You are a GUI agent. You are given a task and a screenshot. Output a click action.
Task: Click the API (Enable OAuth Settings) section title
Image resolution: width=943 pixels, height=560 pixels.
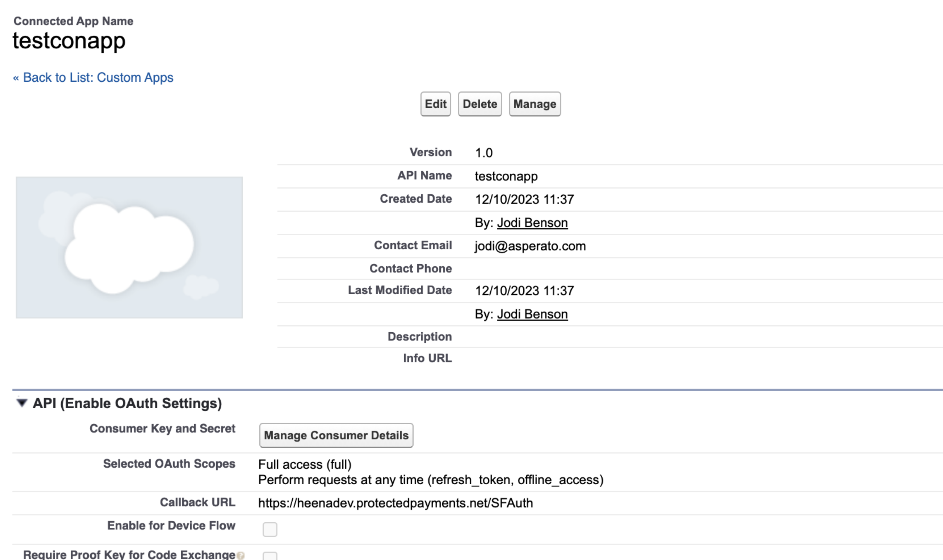click(127, 403)
